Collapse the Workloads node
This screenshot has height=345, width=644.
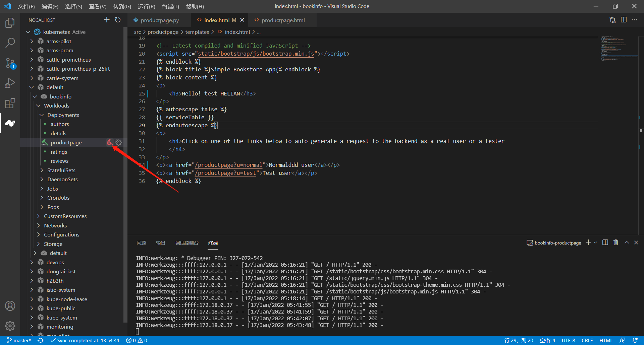click(38, 106)
